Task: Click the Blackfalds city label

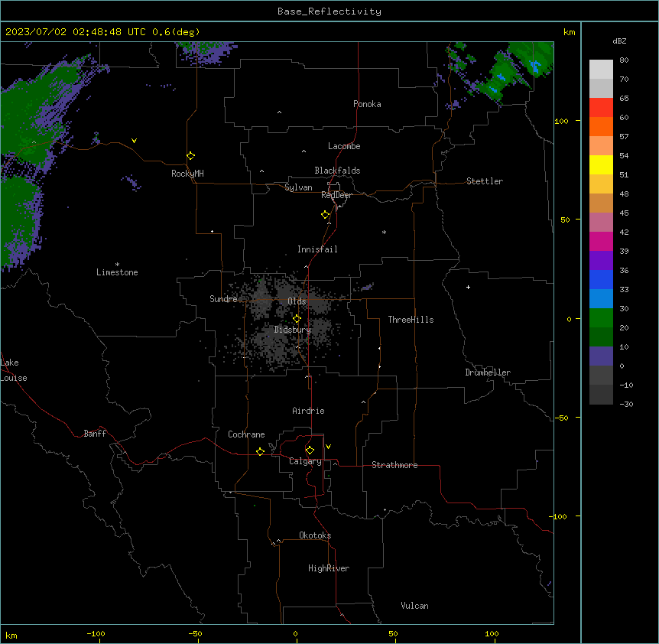Action: pyautogui.click(x=337, y=171)
